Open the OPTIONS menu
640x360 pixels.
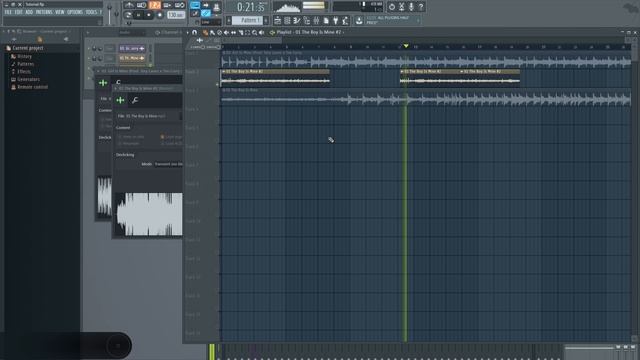click(75, 12)
